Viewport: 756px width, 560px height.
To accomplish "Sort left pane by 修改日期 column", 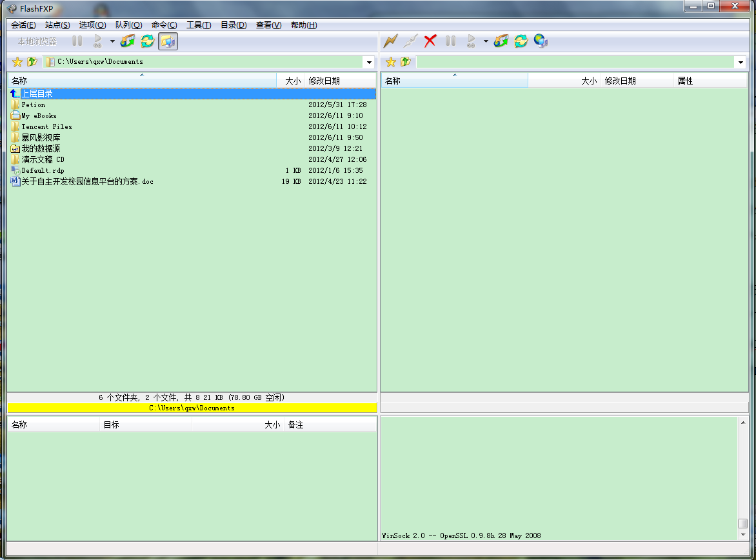I will [x=341, y=81].
